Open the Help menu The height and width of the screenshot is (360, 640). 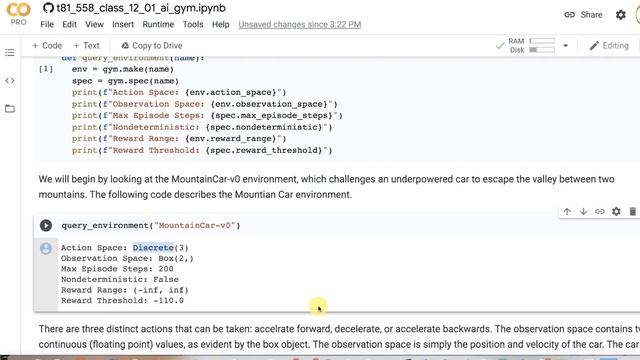point(220,24)
